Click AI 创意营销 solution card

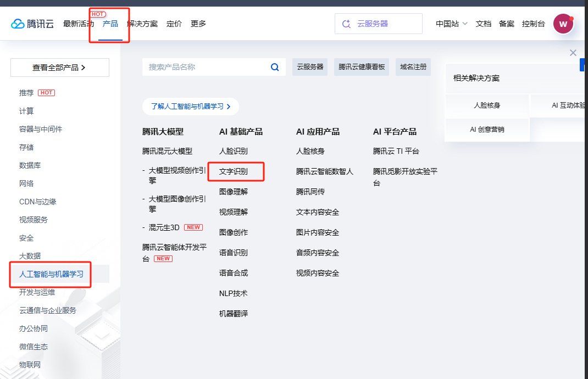pyautogui.click(x=487, y=129)
